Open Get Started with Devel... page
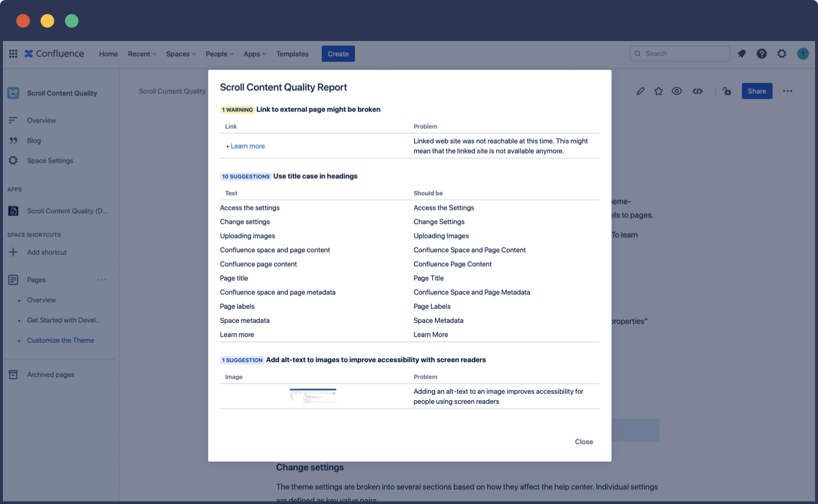Image resolution: width=818 pixels, height=504 pixels. click(x=63, y=321)
